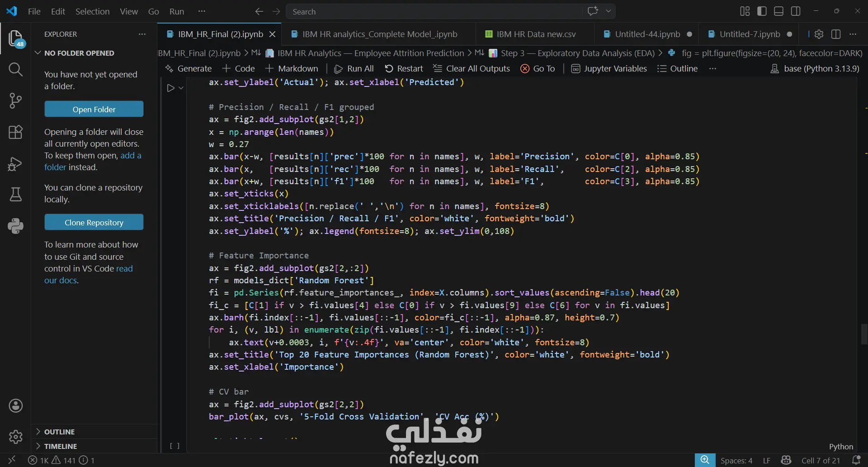The height and width of the screenshot is (467, 868).
Task: Open additional menus ellipsis in menu bar
Action: point(202,11)
